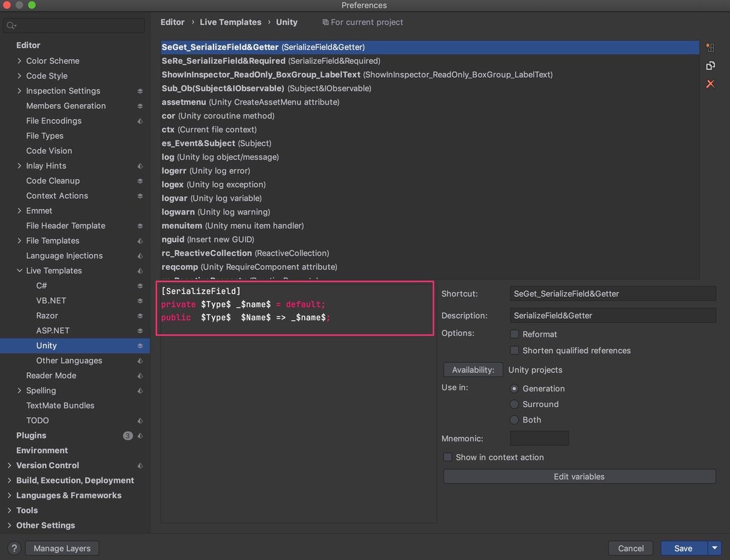Screen dimensions: 730x560
Task: Click layer icon next to Inspection Settings
Action: tap(140, 91)
